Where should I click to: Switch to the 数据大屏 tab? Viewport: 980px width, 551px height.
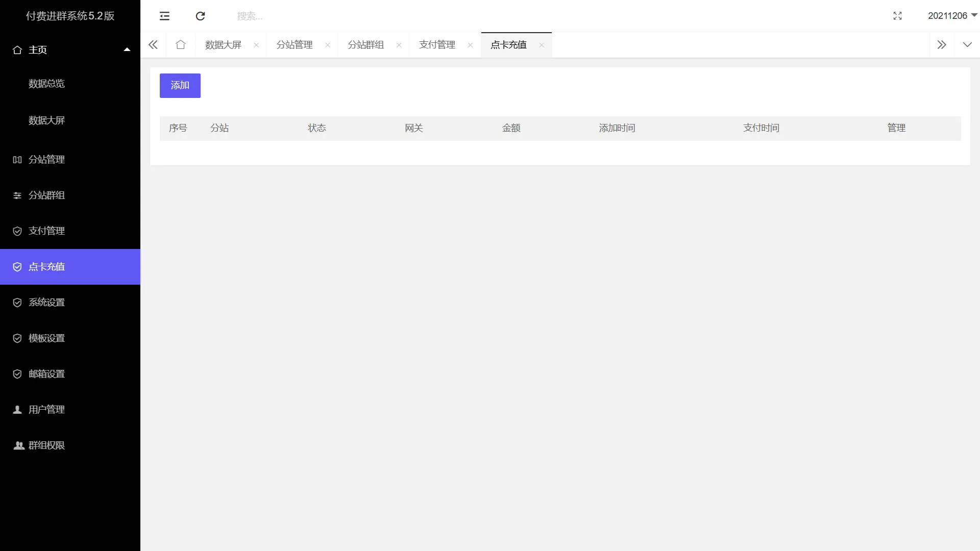click(x=223, y=45)
